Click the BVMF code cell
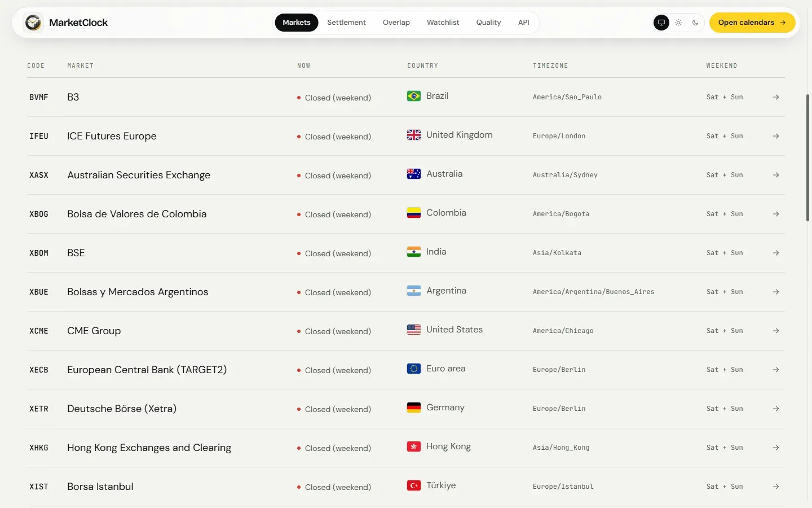Image resolution: width=812 pixels, height=508 pixels. tap(39, 97)
